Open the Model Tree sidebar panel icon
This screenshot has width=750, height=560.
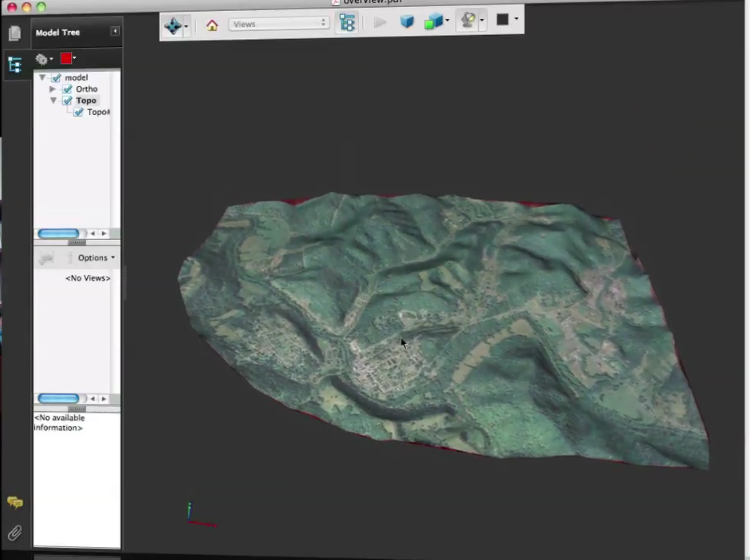(15, 65)
